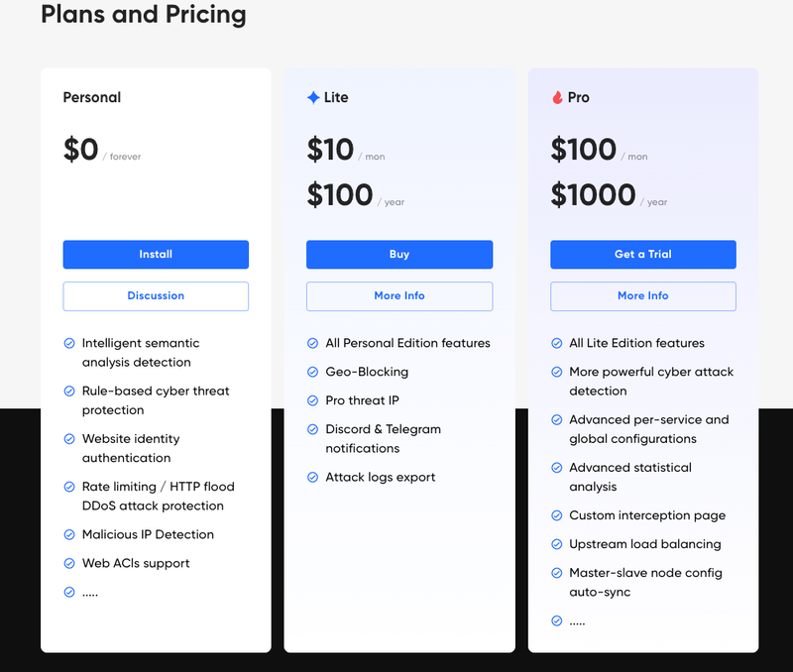Start Pro with Get a Trial
Viewport: 793px width, 672px height.
643,255
